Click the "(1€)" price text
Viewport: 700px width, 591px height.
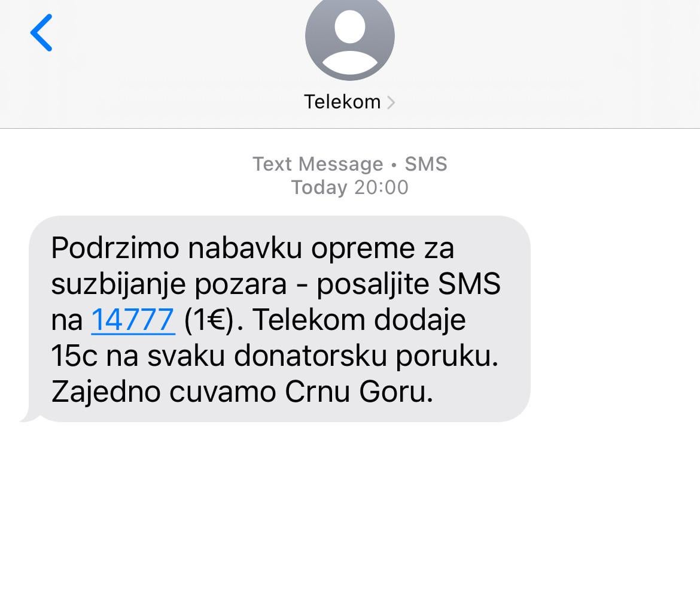click(x=209, y=320)
